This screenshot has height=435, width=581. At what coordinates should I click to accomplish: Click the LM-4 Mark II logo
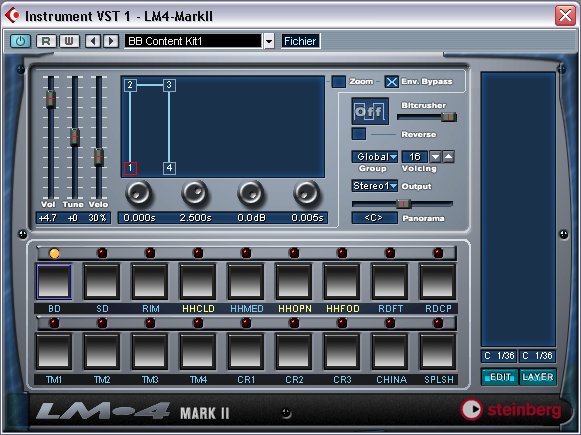(133, 412)
